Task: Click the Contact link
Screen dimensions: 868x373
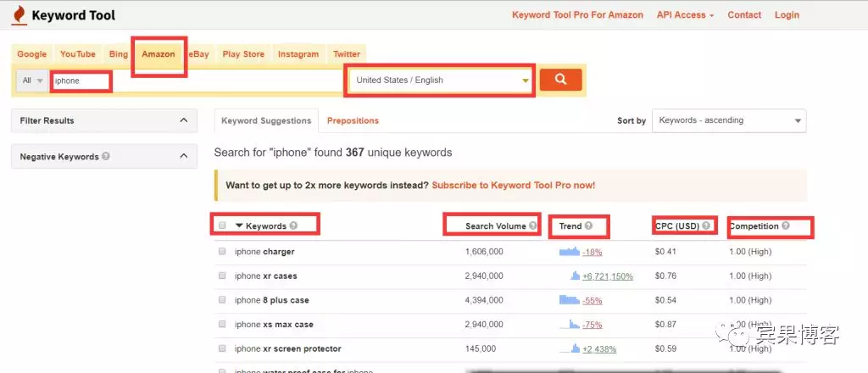Action: coord(744,15)
